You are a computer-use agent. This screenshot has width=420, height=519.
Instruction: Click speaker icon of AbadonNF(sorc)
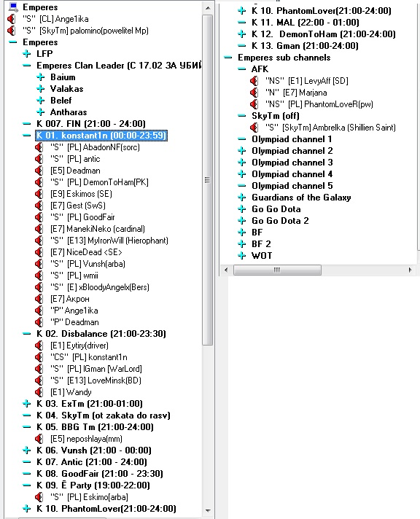pyautogui.click(x=39, y=147)
